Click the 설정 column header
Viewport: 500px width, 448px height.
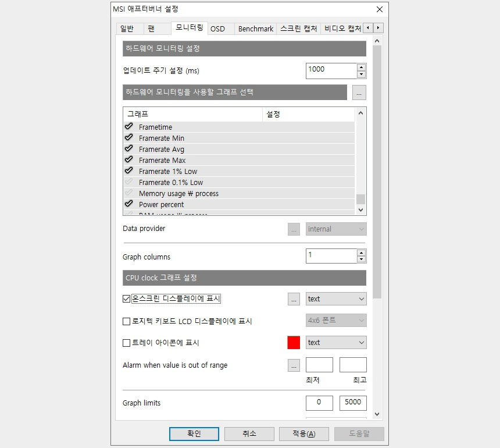(x=309, y=114)
